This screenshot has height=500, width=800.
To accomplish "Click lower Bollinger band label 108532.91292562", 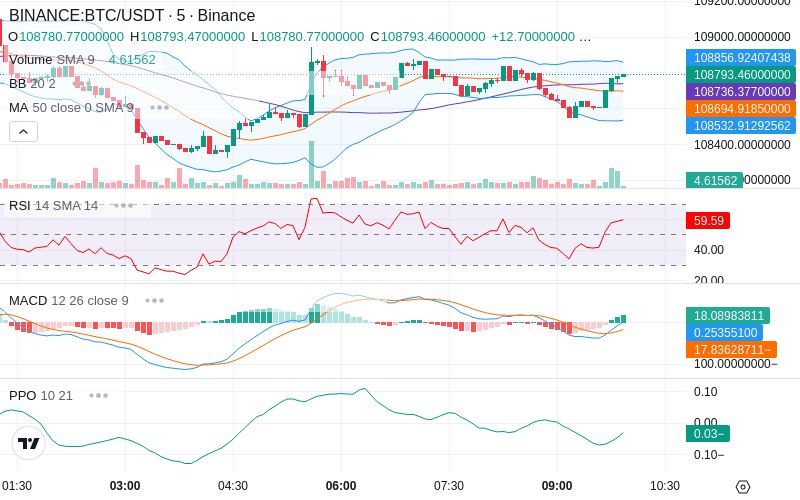I will [x=741, y=126].
